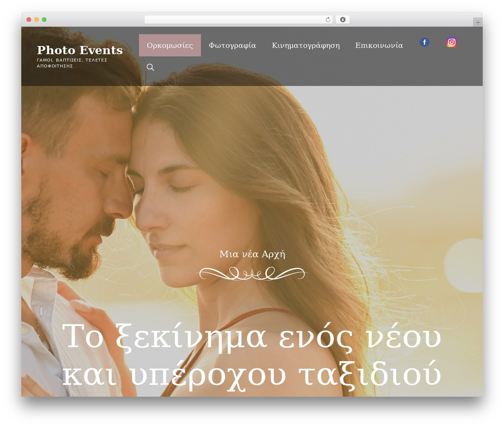This screenshot has height=427, width=504.
Task: Open the Επικοινωνία contact page
Action: pyautogui.click(x=379, y=45)
